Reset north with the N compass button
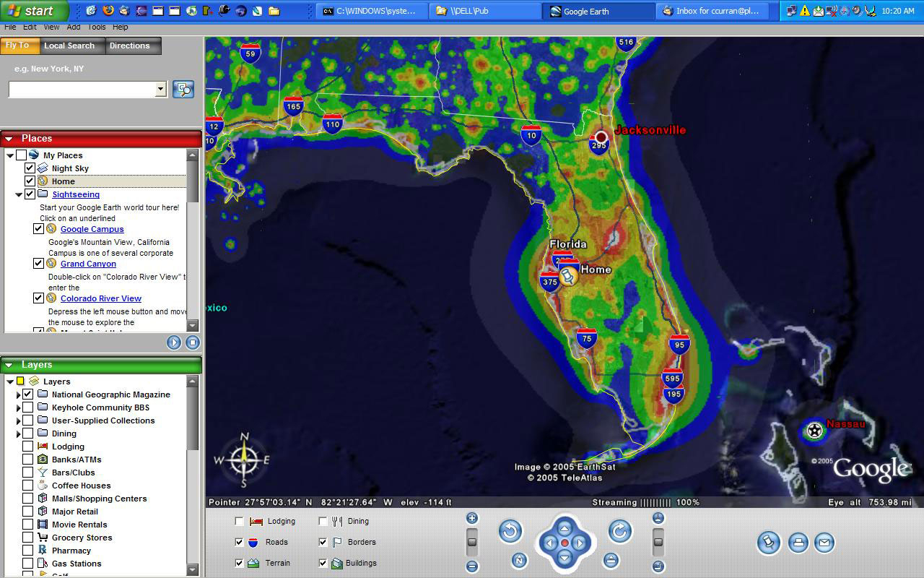 tap(518, 560)
